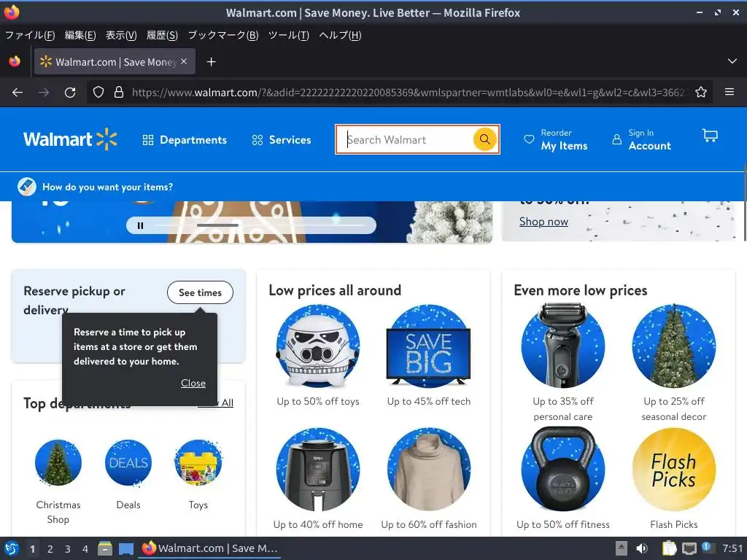This screenshot has height=560, width=747.
Task: Click the carousel progress bar
Action: click(260, 225)
